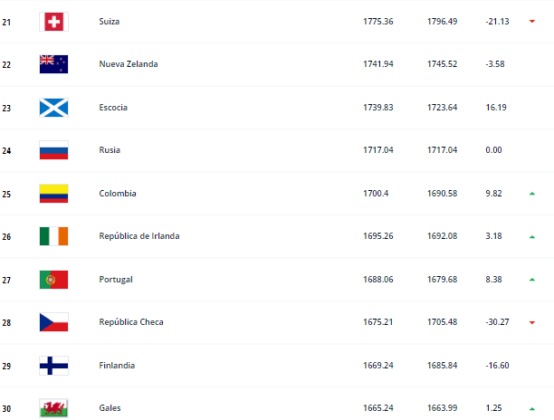
Task: Select the Rusia row rank number 24
Action: pos(6,151)
